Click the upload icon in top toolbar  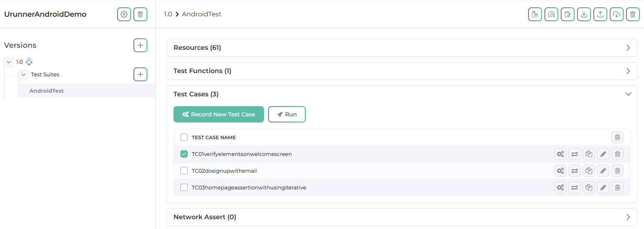(600, 14)
